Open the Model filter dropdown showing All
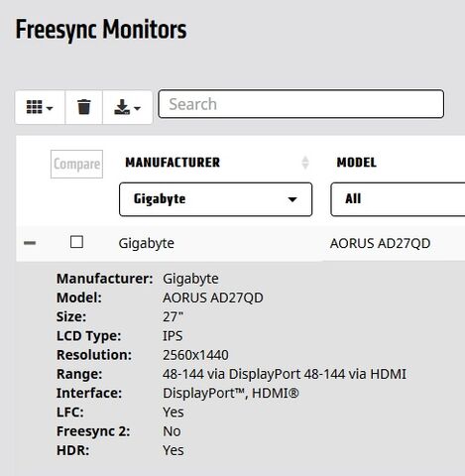The width and height of the screenshot is (465, 476). click(x=398, y=199)
